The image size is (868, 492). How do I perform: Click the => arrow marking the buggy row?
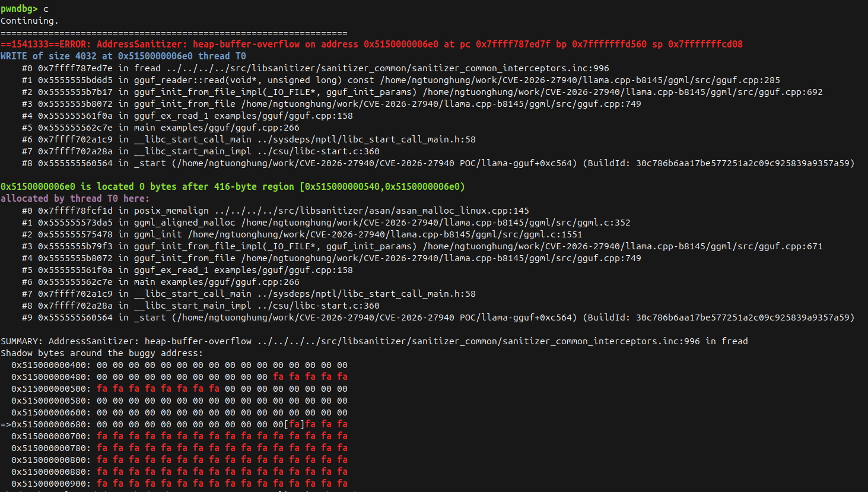point(6,424)
